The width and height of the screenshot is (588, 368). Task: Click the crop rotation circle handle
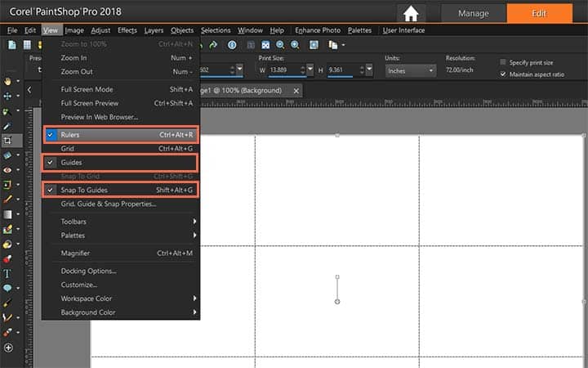point(337,302)
